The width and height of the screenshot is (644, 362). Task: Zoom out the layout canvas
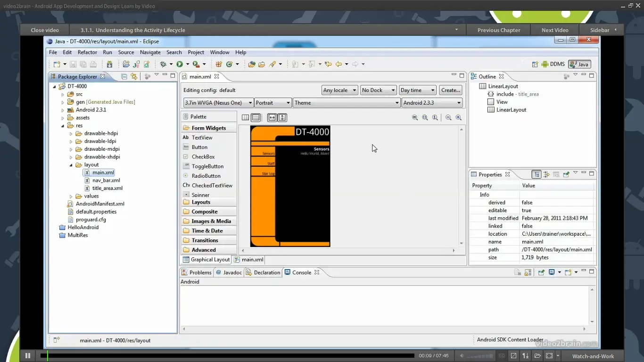click(x=448, y=117)
